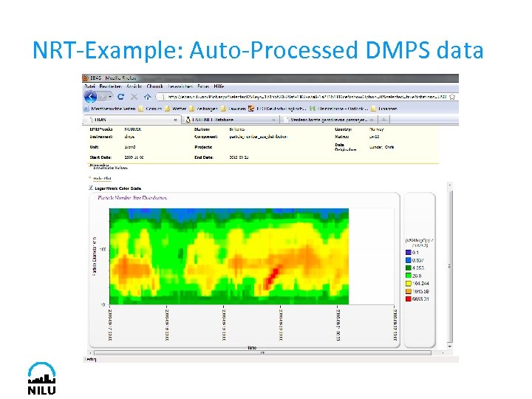Open the last bookmark folder on the bar
This screenshot has height=399, width=532.
point(384,109)
